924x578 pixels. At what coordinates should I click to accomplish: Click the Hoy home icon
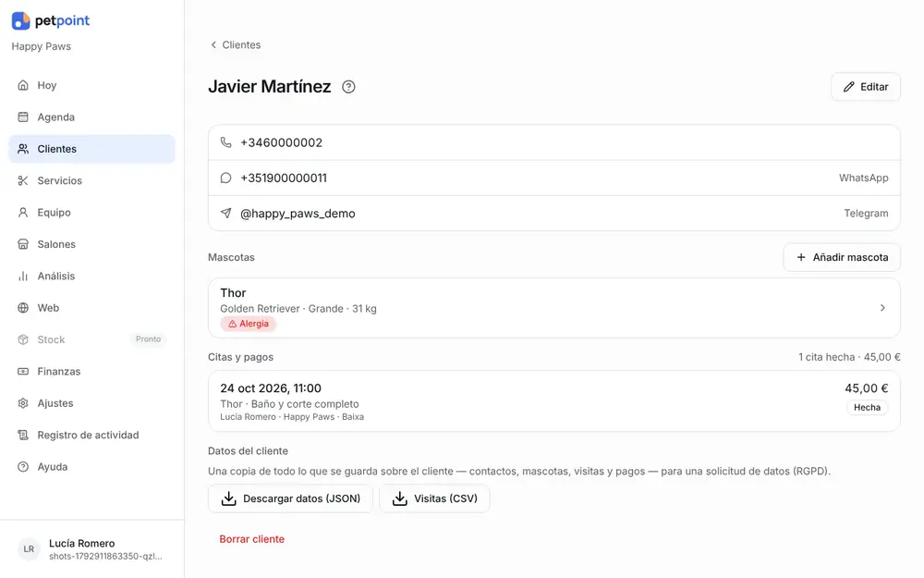click(x=23, y=85)
